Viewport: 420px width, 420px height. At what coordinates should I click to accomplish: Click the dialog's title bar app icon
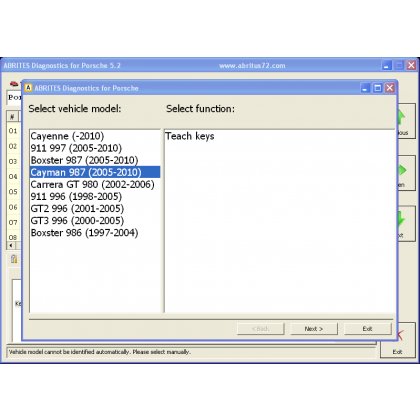(x=28, y=88)
